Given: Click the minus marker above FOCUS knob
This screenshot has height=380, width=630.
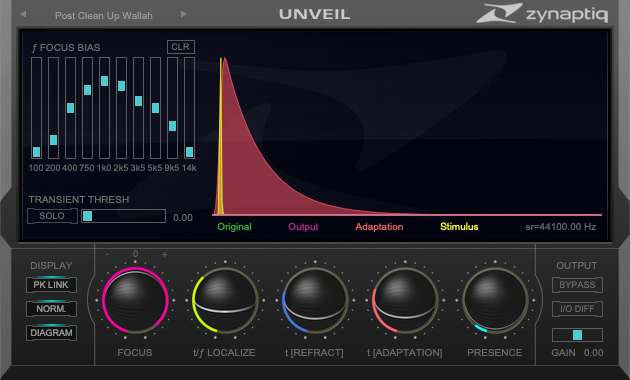Looking at the screenshot, I should 108,254.
